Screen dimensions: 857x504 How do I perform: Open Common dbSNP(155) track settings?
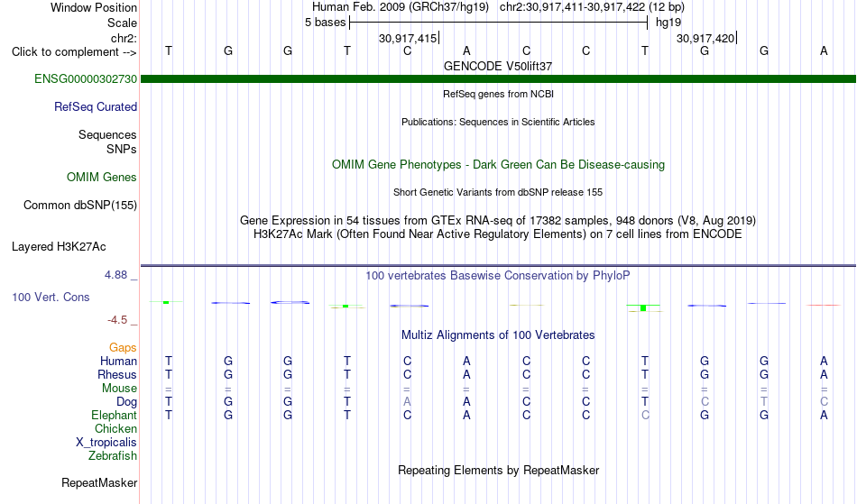point(80,205)
